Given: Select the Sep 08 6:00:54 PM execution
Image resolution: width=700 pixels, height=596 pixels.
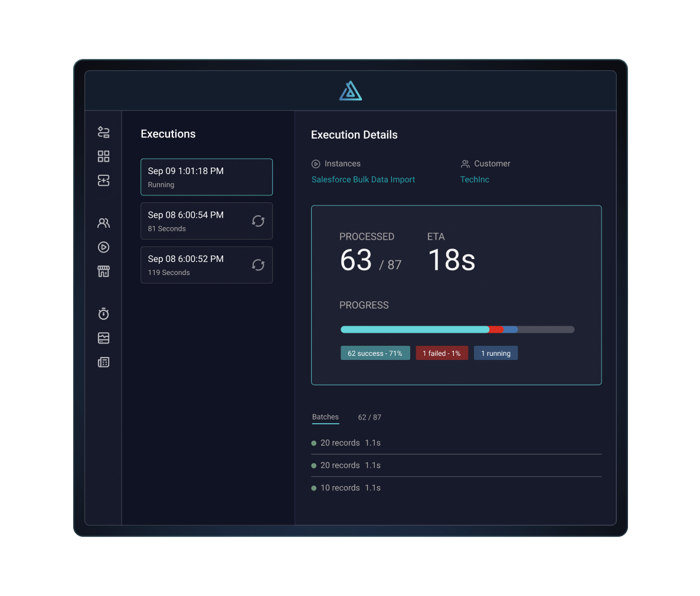Looking at the screenshot, I should pos(207,221).
